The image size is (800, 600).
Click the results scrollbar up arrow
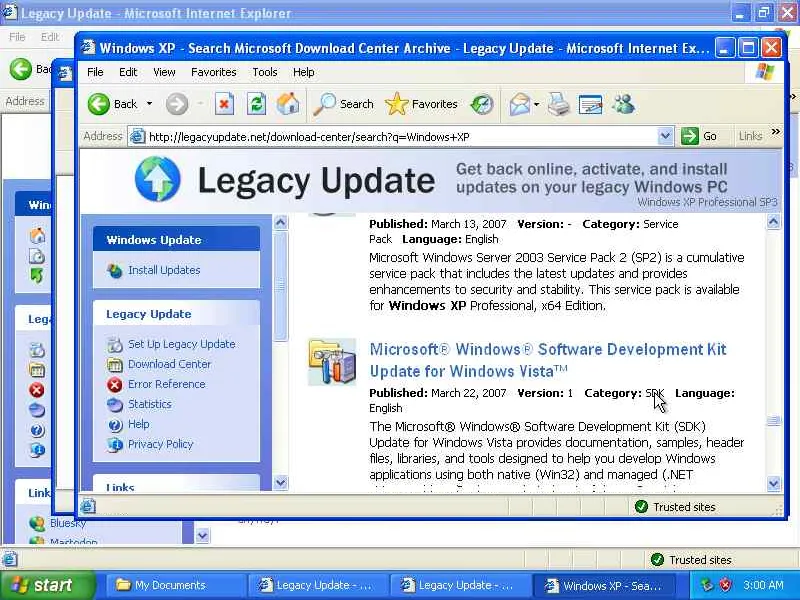tap(773, 222)
